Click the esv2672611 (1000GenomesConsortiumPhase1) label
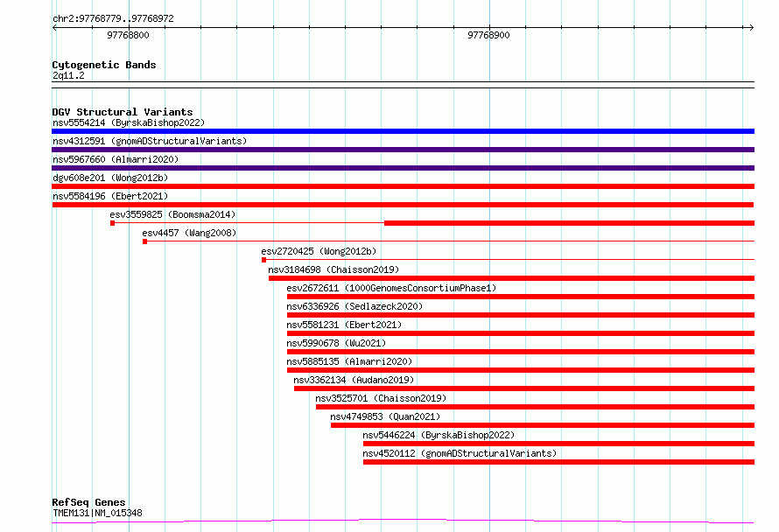This screenshot has height=532, width=779. (x=391, y=288)
